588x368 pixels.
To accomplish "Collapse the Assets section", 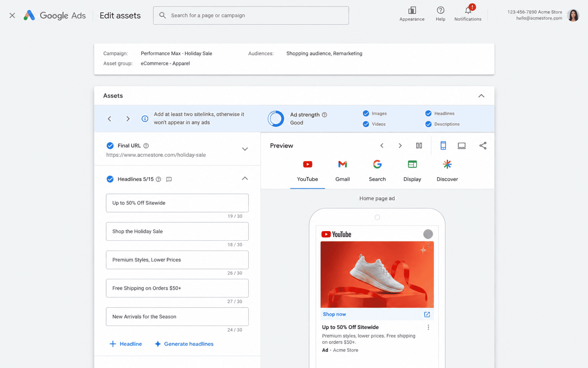I will click(x=481, y=96).
